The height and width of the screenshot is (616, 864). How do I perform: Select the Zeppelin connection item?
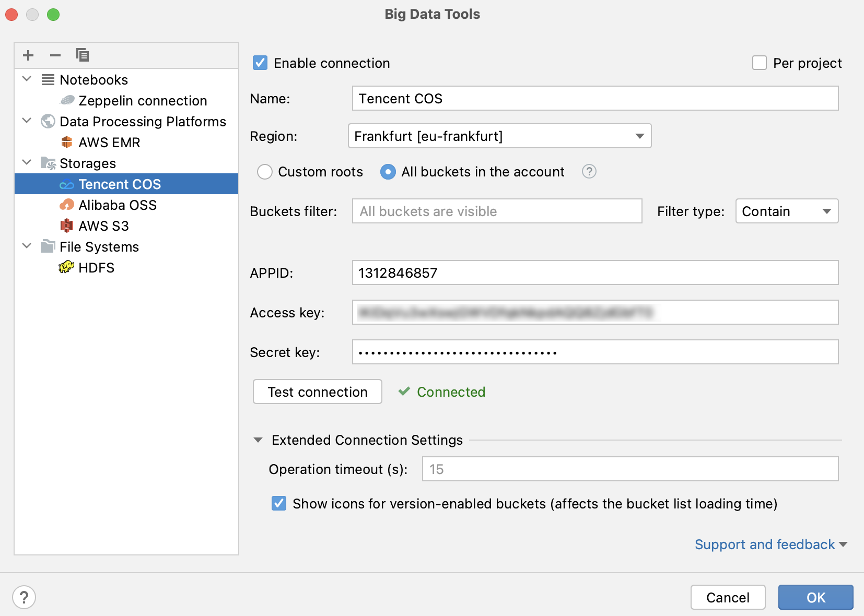click(142, 101)
